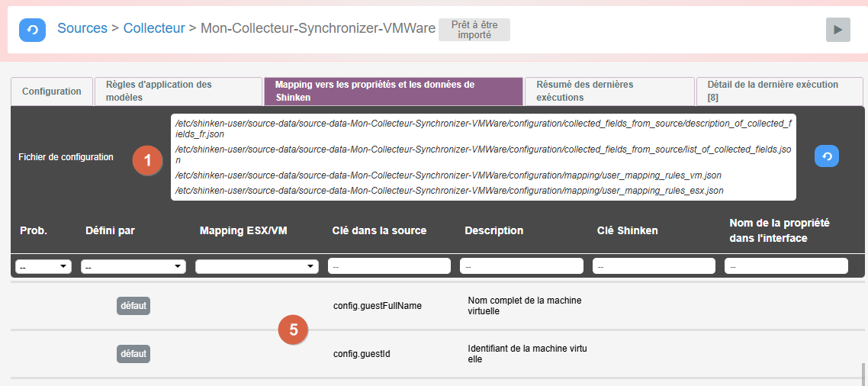Focus the Clé dans la source filter field

(389, 266)
